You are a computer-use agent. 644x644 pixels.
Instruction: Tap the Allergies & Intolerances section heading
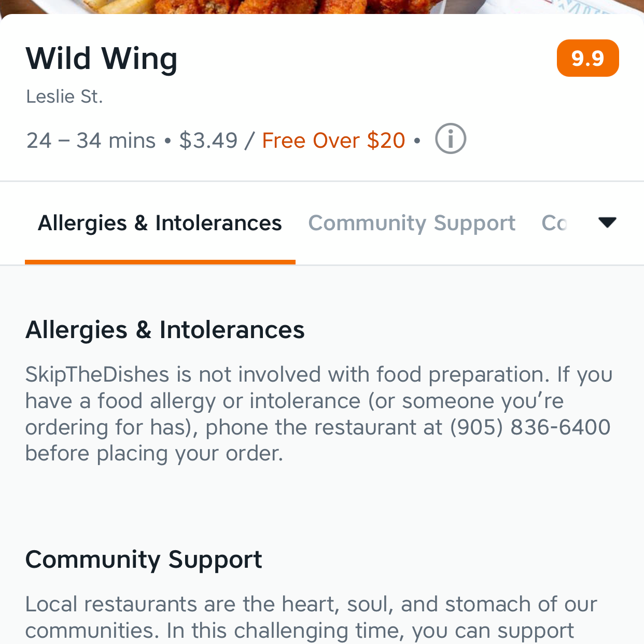coord(165,330)
